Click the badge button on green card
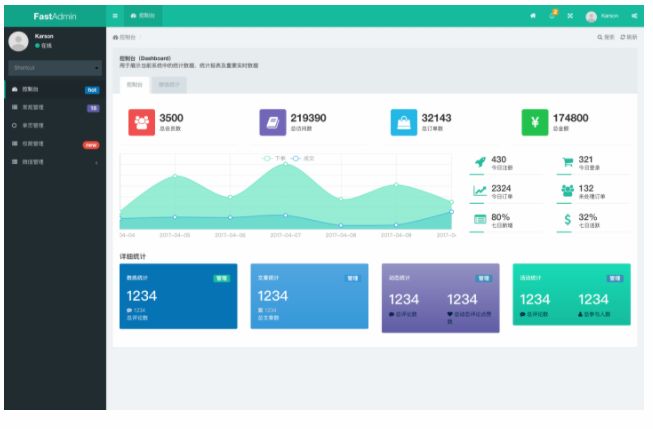The height and width of the screenshot is (429, 653). tap(615, 278)
